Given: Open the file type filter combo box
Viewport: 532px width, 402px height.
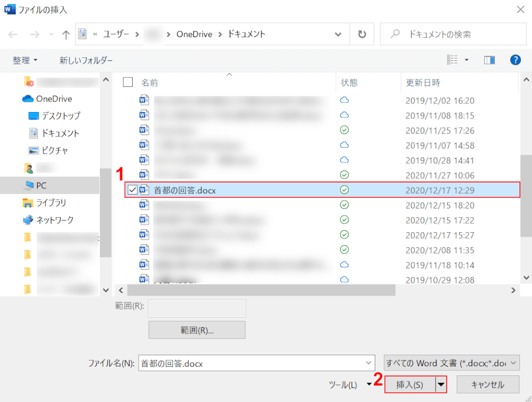Looking at the screenshot, I should point(451,363).
